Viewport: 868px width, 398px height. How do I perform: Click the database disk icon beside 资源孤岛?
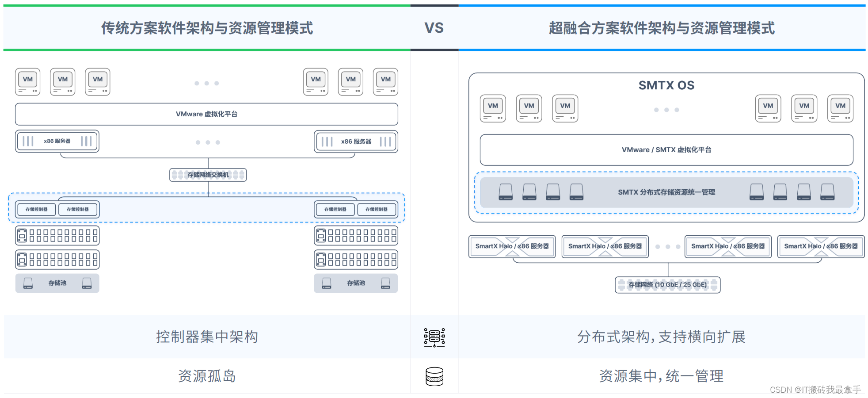coord(434,377)
